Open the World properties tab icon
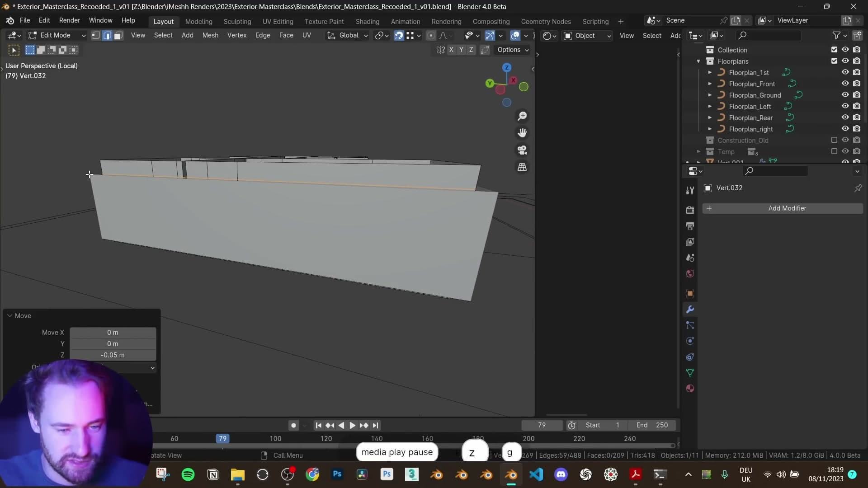Image resolution: width=868 pixels, height=488 pixels. click(x=690, y=274)
